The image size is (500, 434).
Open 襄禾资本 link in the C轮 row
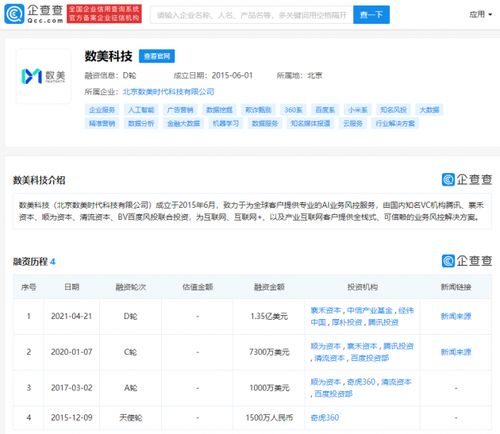pos(362,346)
